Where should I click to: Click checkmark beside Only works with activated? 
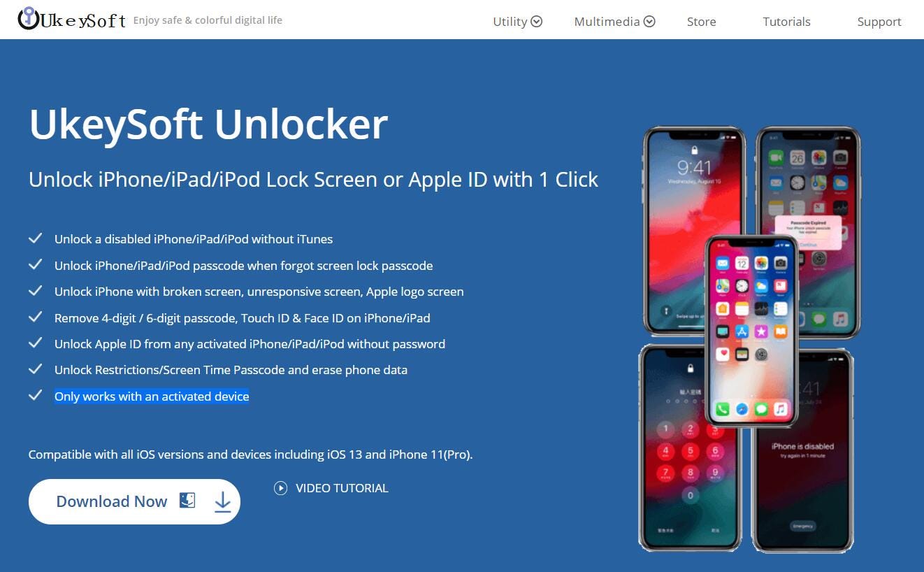point(35,396)
